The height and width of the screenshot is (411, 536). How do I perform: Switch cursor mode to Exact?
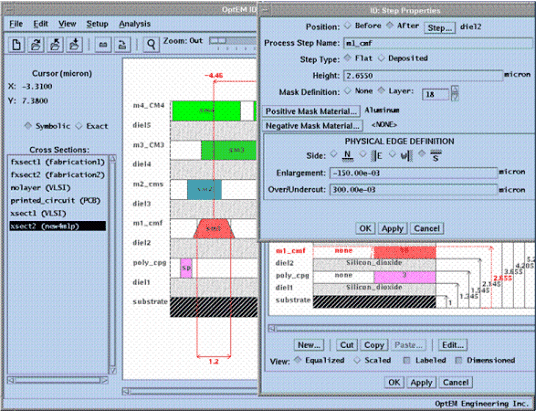(79, 126)
